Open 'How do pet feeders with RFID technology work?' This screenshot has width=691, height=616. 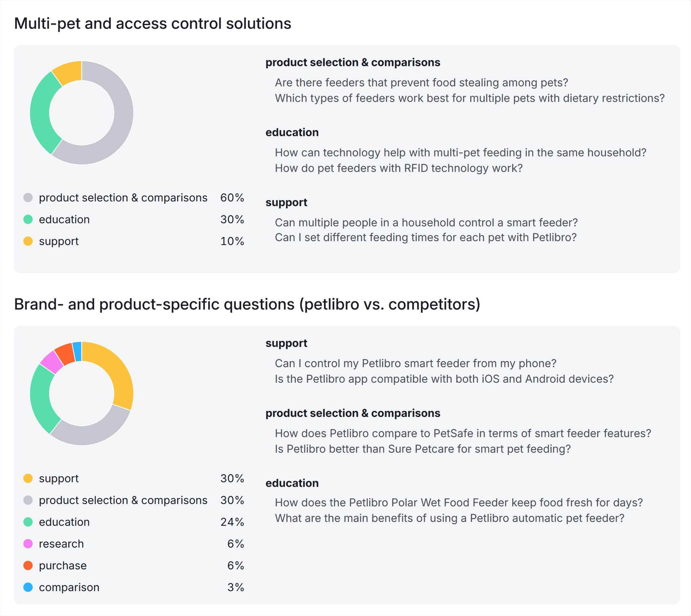coord(398,168)
